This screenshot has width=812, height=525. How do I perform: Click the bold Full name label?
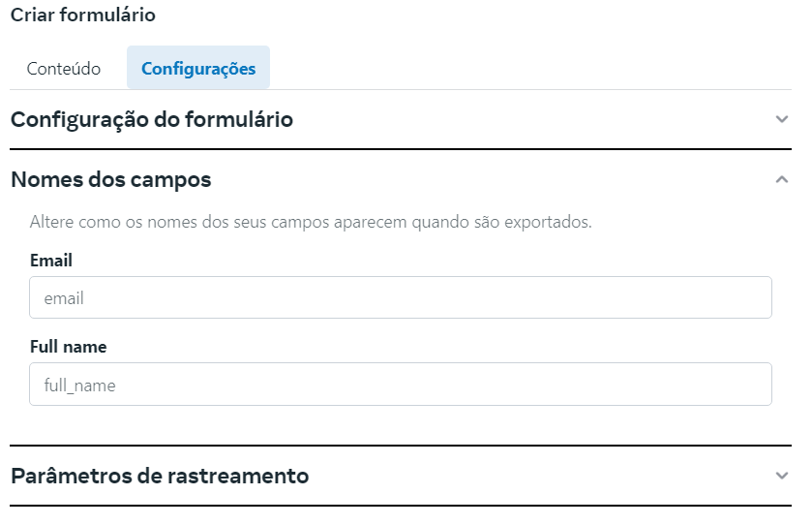tap(68, 347)
